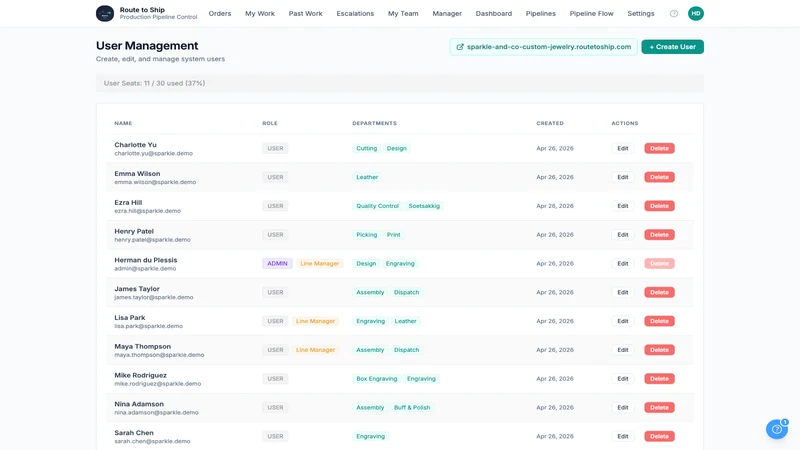
Task: Edit Maya Thompson's user record
Action: 623,350
